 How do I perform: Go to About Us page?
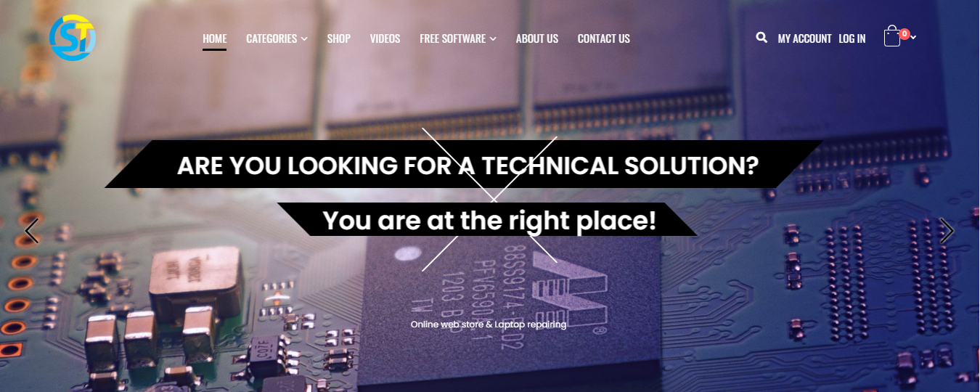537,38
